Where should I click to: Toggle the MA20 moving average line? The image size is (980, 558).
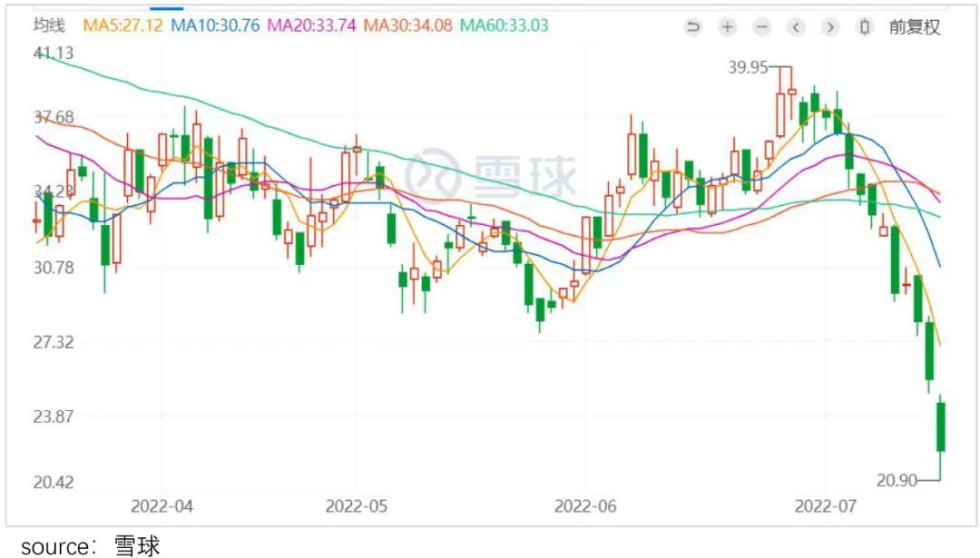tap(313, 25)
